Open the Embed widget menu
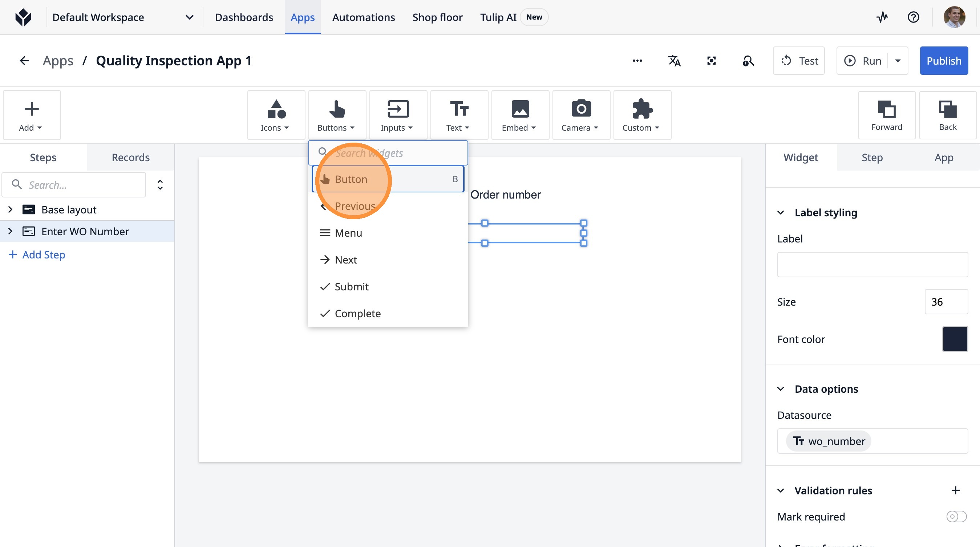 [x=520, y=115]
